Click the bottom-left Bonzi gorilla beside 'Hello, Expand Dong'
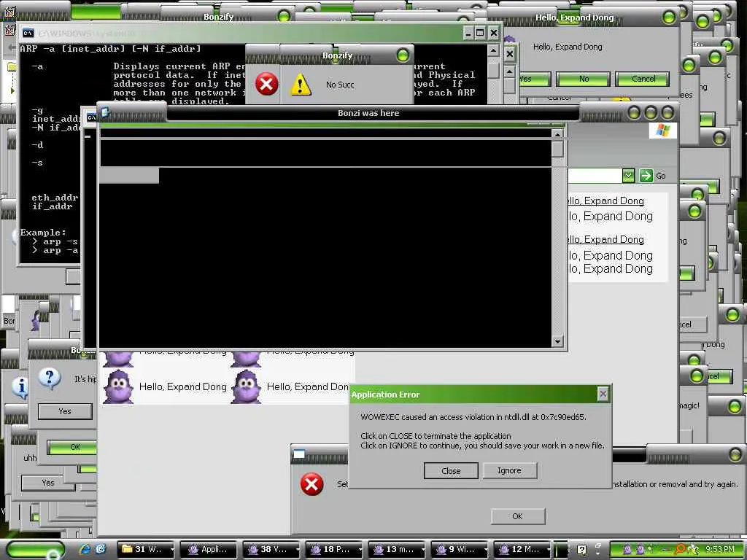This screenshot has width=747, height=560. (118, 387)
